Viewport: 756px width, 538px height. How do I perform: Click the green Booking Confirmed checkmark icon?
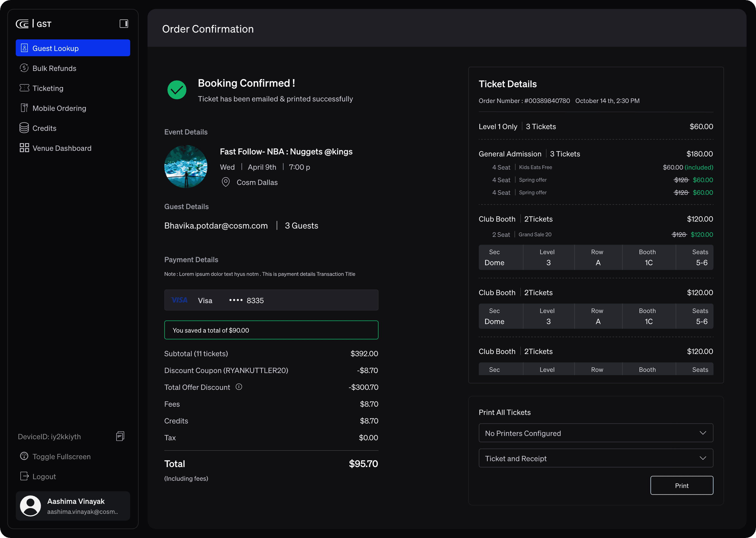click(x=177, y=90)
